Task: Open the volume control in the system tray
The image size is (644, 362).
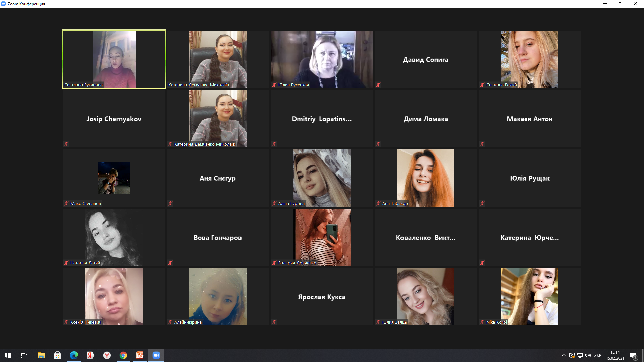Action: [588, 355]
